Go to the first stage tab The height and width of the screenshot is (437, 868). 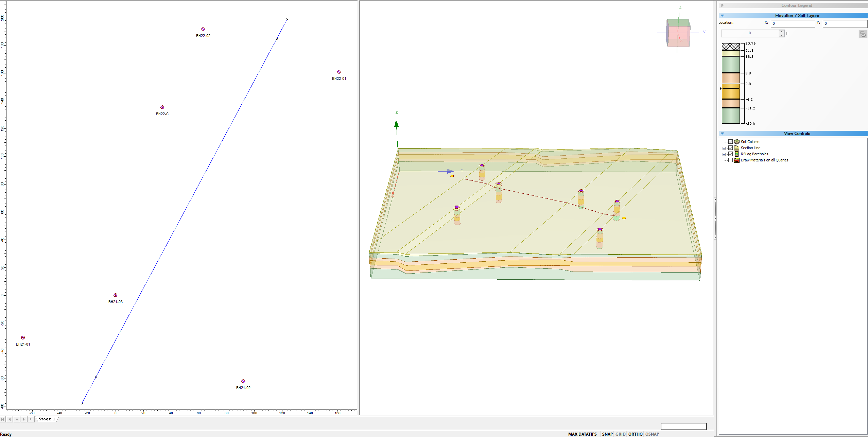(3, 419)
